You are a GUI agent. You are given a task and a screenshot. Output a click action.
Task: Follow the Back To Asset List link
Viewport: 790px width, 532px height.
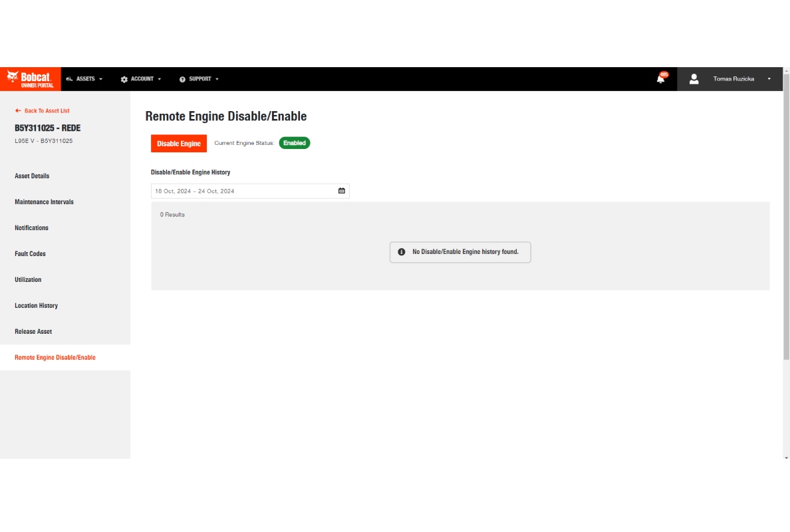click(x=47, y=111)
